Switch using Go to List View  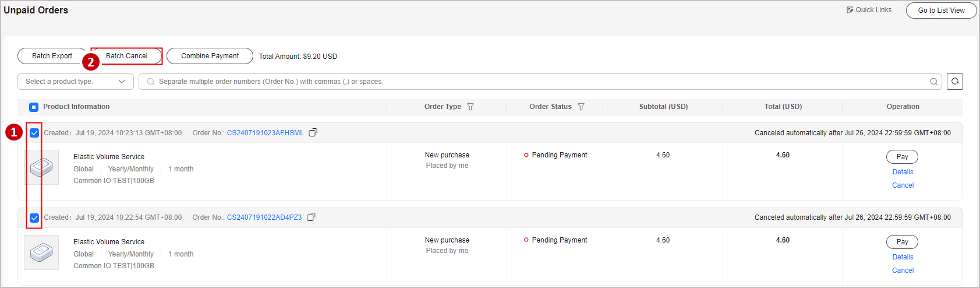941,10
